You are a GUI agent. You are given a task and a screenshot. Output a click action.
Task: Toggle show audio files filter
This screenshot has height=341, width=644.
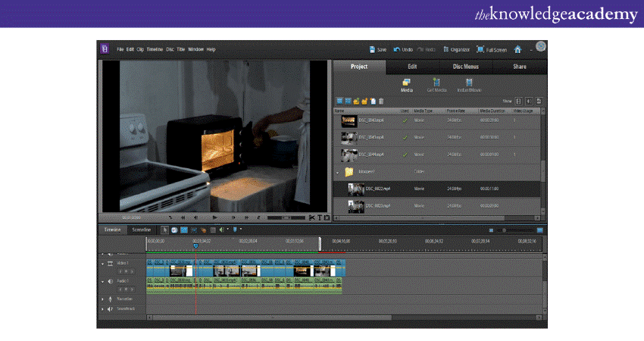529,101
